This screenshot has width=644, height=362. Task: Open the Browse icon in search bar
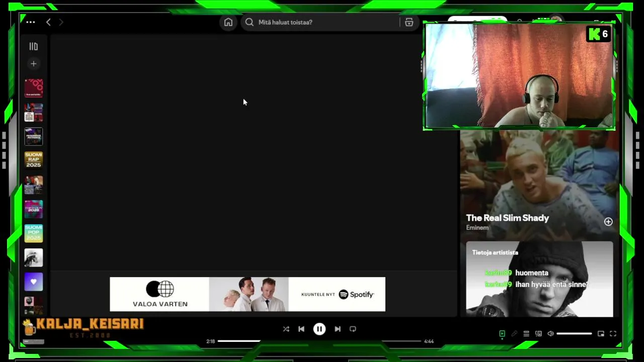409,22
